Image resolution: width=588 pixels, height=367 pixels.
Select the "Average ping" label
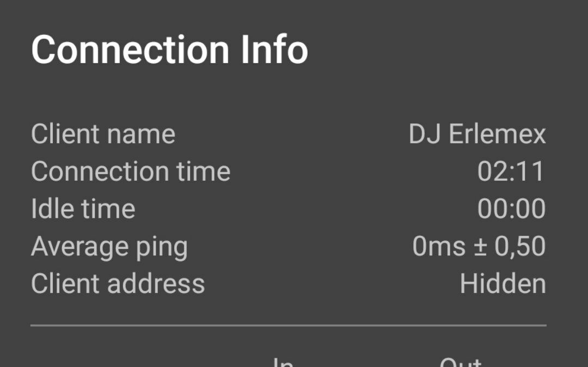tap(109, 247)
